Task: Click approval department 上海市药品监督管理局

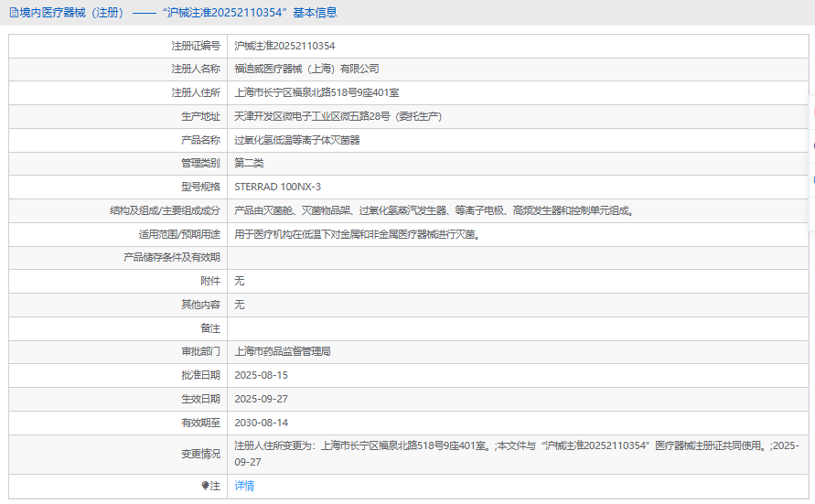Action: (x=283, y=351)
